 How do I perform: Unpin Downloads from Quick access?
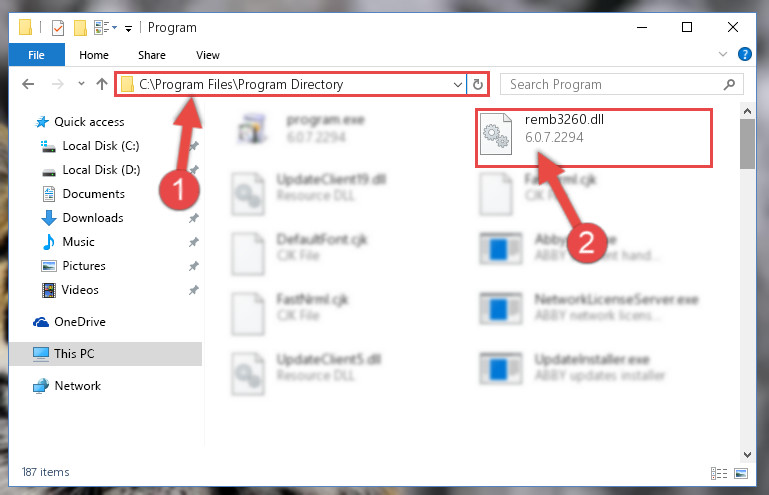pos(194,218)
